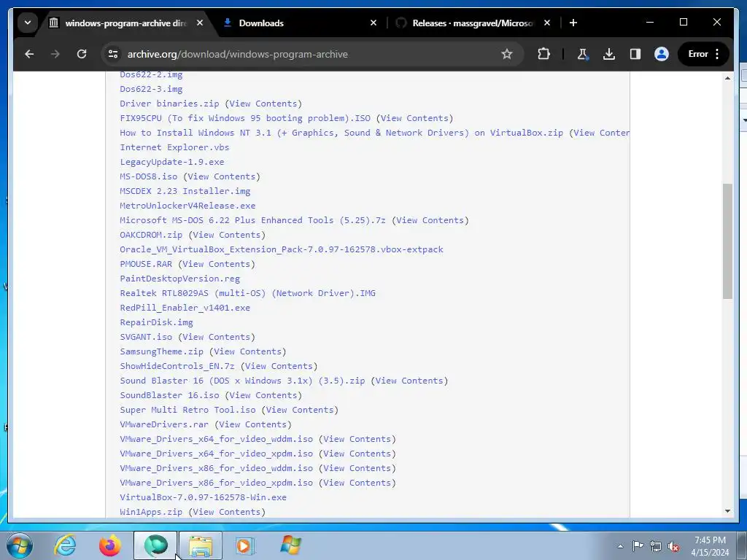View Contents of OAKCDROM.zip
The width and height of the screenshot is (747, 560).
point(227,235)
